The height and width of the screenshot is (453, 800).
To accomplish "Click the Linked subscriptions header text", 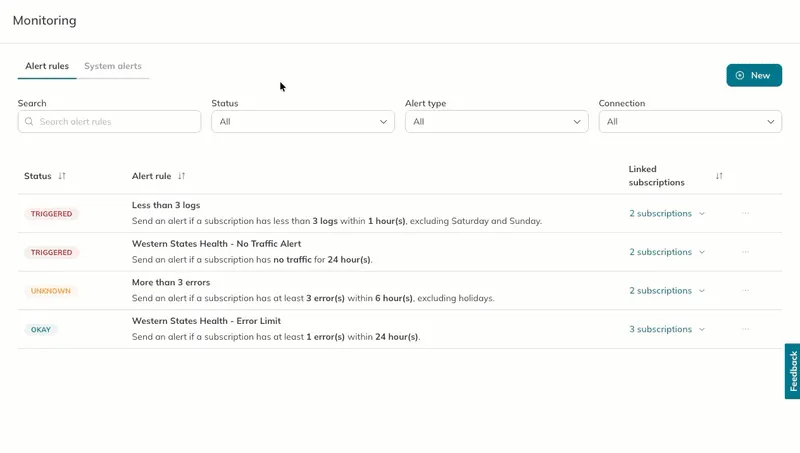I will [x=656, y=175].
